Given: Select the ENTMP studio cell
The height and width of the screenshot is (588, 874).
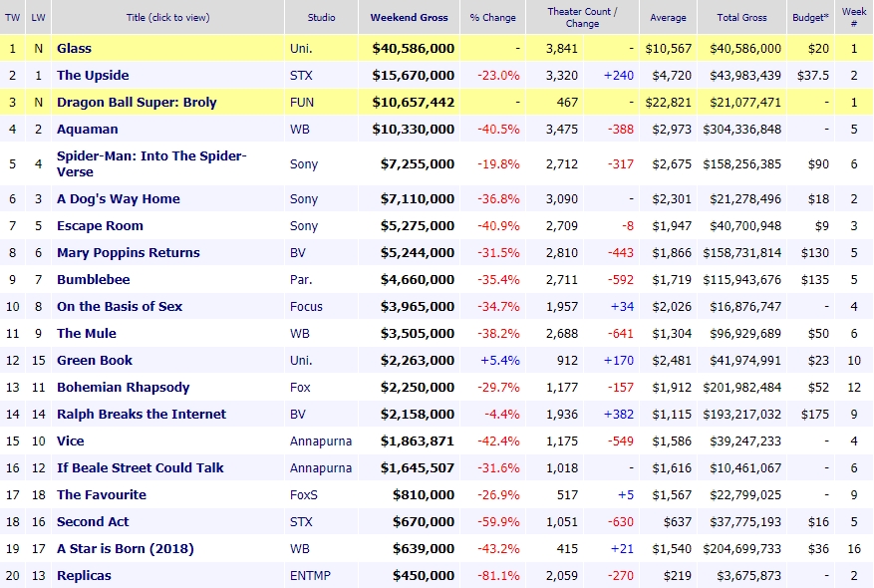Looking at the screenshot, I should point(310,576).
